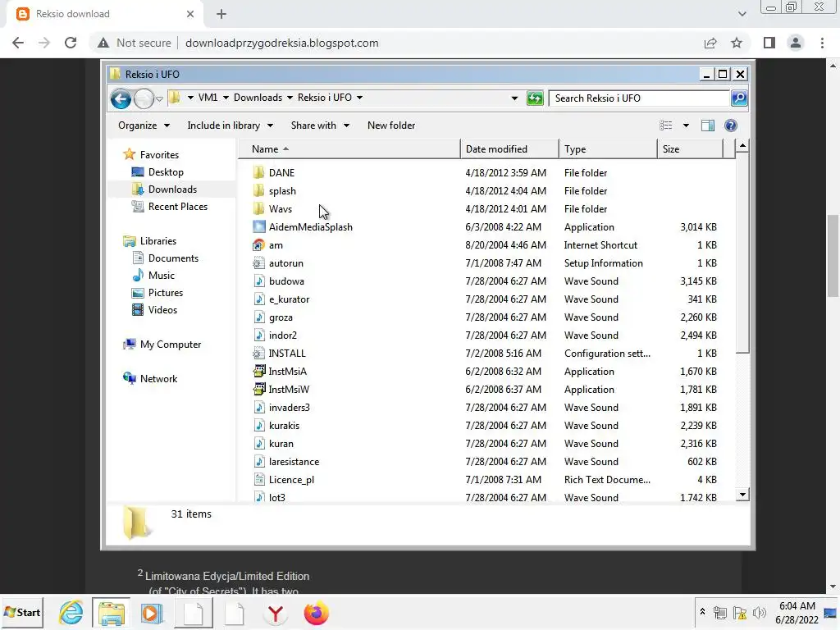Image resolution: width=840 pixels, height=630 pixels.
Task: Click the volume speaker tray icon
Action: coord(759,613)
